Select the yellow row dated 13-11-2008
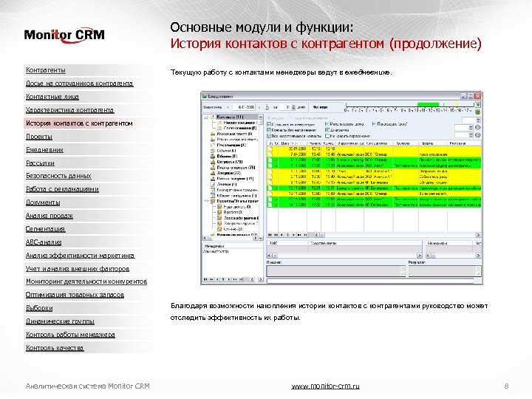Viewport: 532px width, 399px height. 374,194
